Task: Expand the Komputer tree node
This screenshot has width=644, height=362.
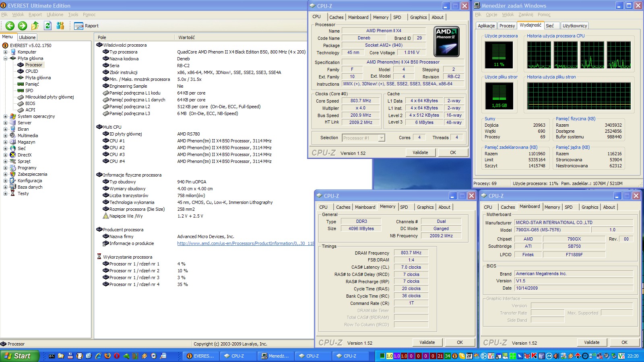Action: [x=5, y=52]
